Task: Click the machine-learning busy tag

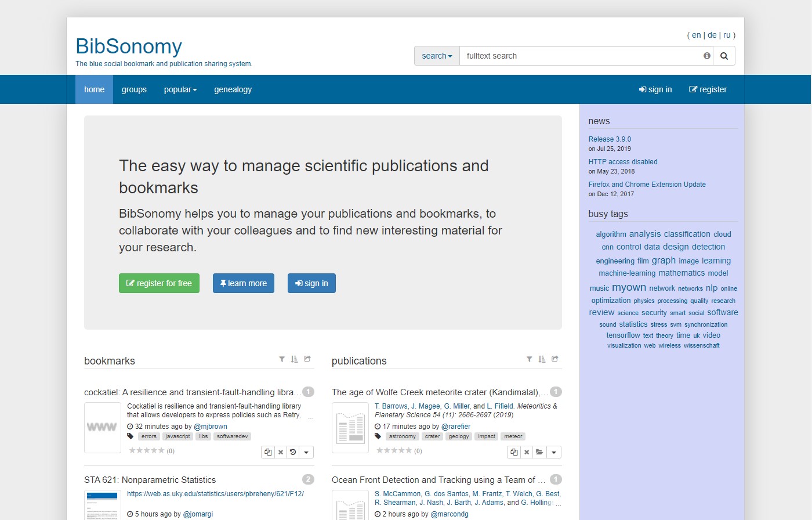Action: click(627, 273)
